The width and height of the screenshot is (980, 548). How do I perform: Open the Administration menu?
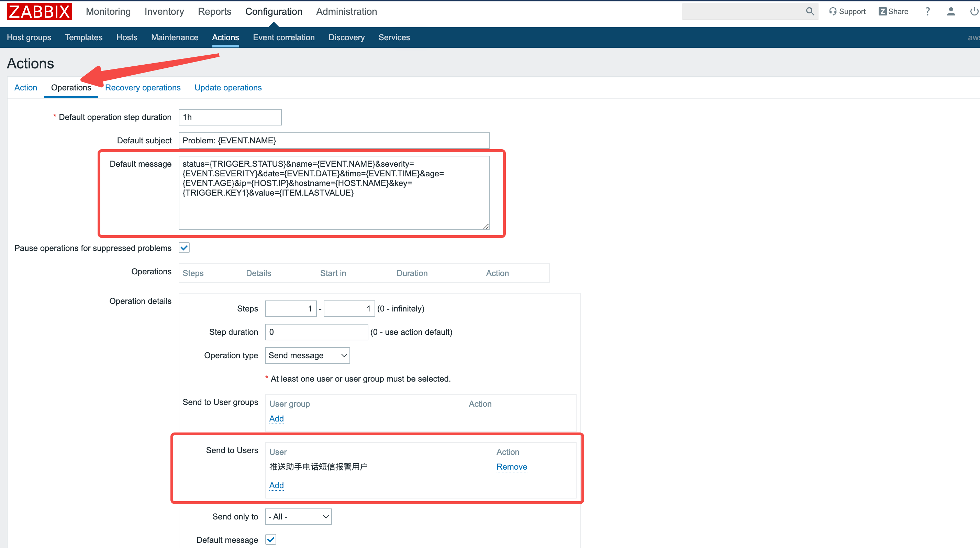(x=346, y=12)
